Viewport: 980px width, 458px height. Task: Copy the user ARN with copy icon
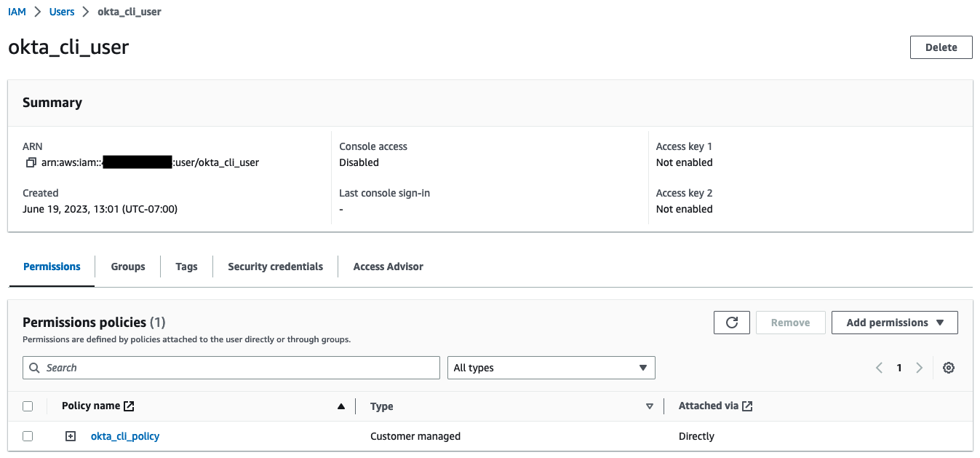pos(31,162)
